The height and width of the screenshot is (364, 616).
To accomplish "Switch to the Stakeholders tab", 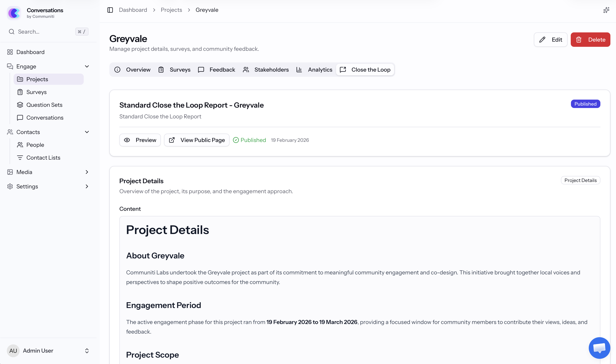I will (x=272, y=70).
